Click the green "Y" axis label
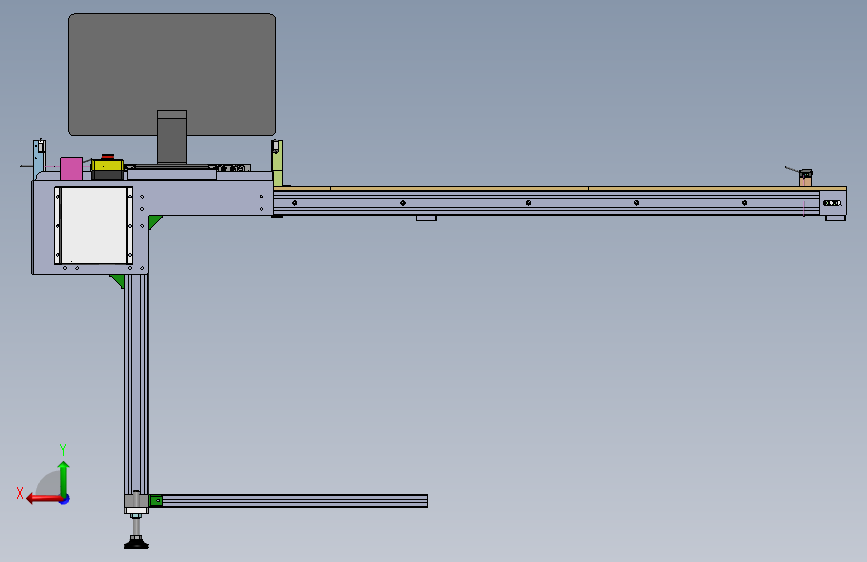Viewport: 867px width, 562px height. [x=63, y=449]
